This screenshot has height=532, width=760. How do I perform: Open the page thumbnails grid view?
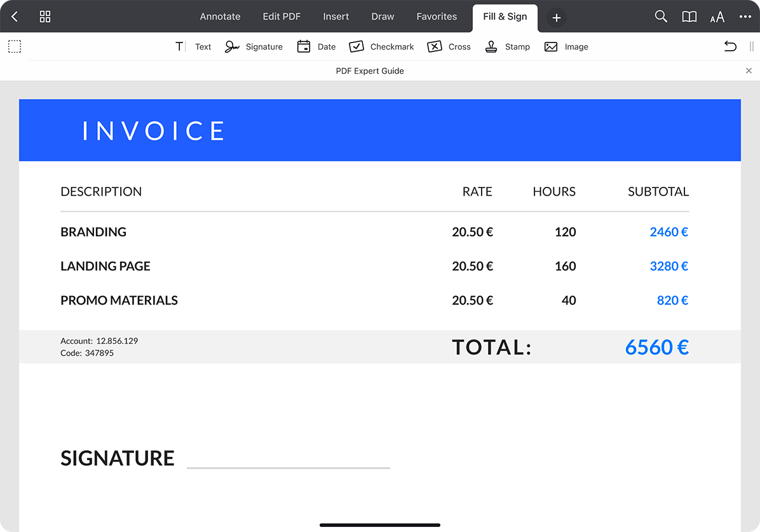click(x=45, y=17)
